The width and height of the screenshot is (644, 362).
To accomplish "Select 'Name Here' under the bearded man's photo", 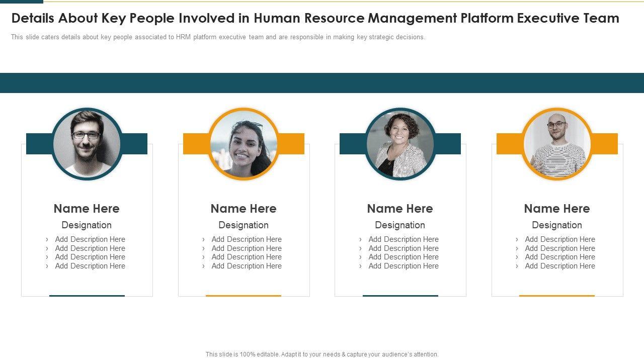I will click(x=87, y=209).
